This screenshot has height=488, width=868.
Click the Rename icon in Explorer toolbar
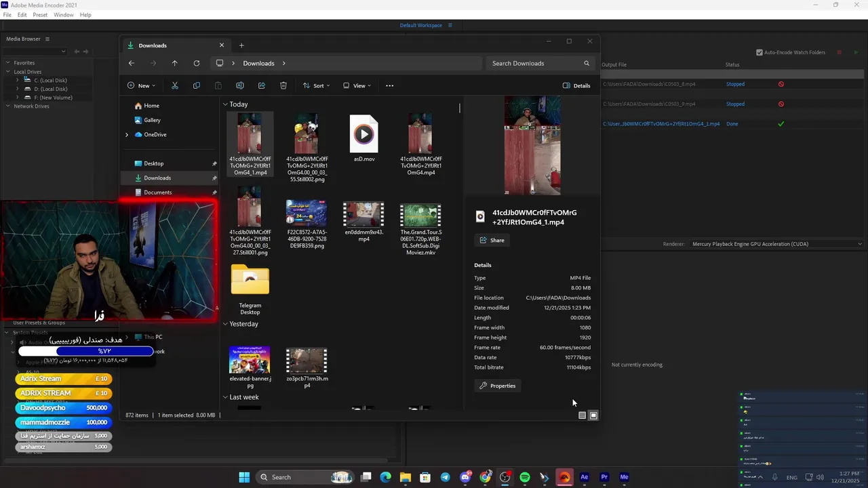tap(240, 85)
